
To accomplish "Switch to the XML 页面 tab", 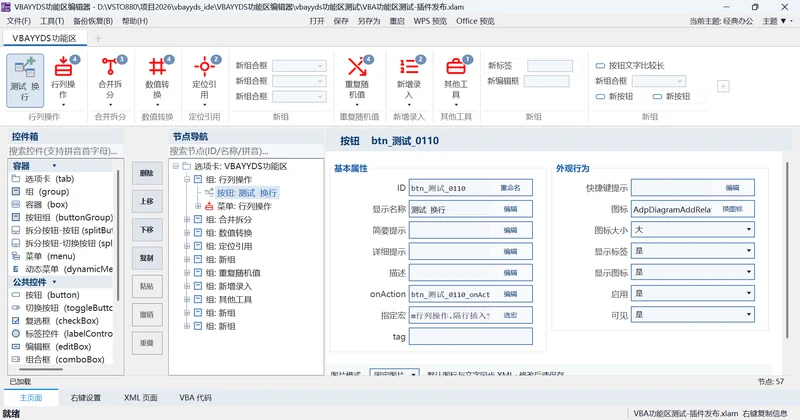I will point(141,398).
